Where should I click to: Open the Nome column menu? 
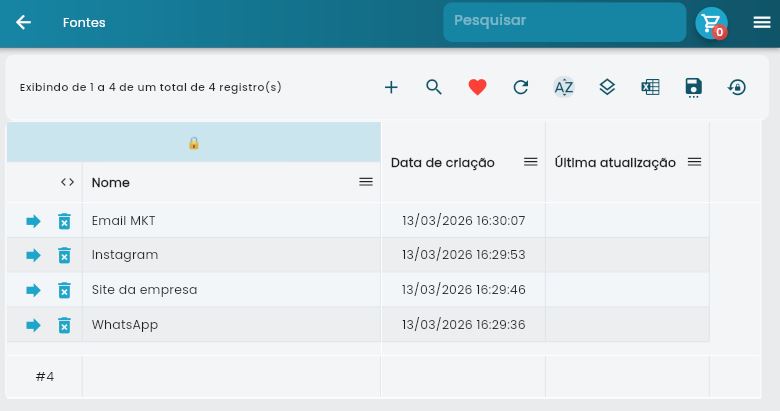[x=366, y=182]
